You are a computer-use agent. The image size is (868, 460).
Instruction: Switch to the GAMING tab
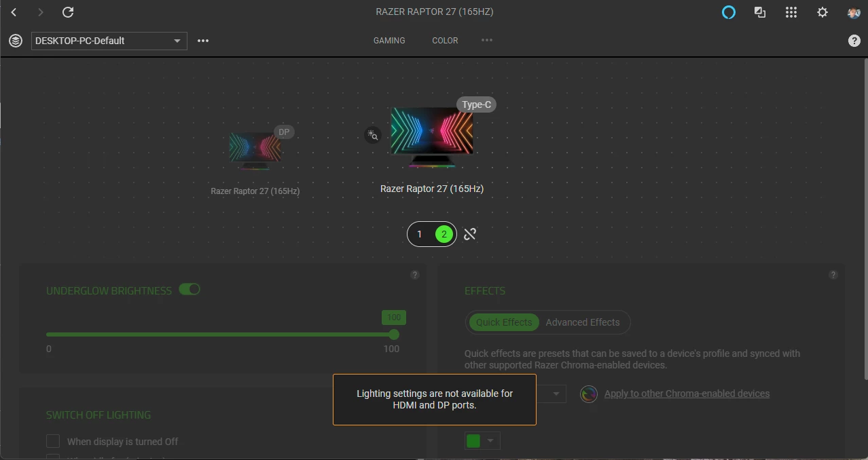pos(389,41)
